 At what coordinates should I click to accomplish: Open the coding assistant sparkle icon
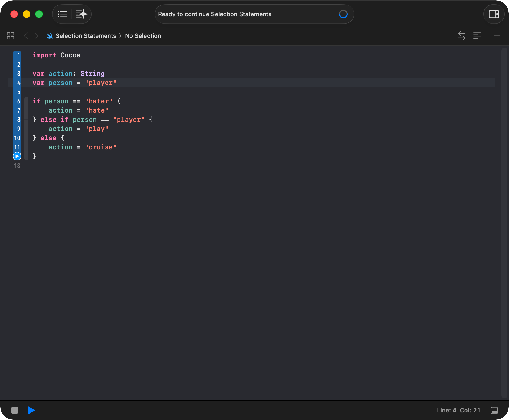pos(81,14)
